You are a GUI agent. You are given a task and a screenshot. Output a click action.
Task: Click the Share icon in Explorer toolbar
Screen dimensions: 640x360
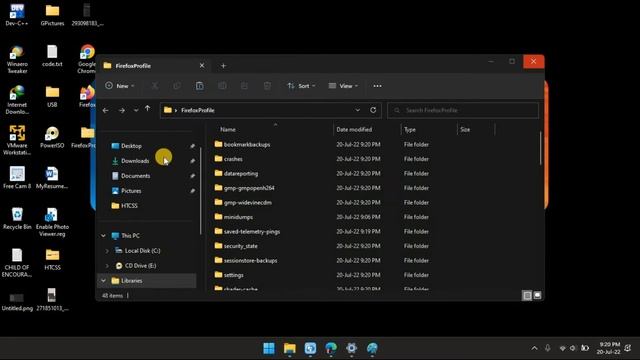(244, 86)
